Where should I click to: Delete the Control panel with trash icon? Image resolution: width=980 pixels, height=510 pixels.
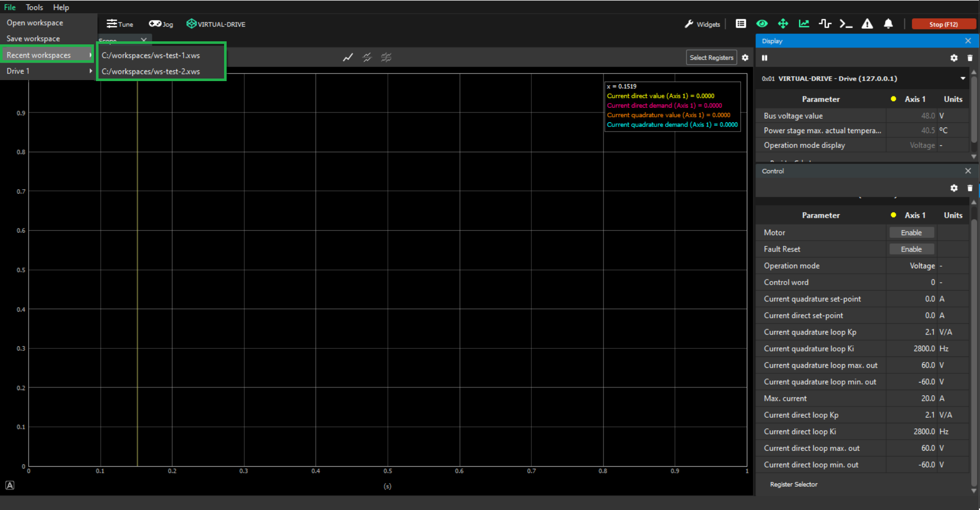[x=970, y=188]
